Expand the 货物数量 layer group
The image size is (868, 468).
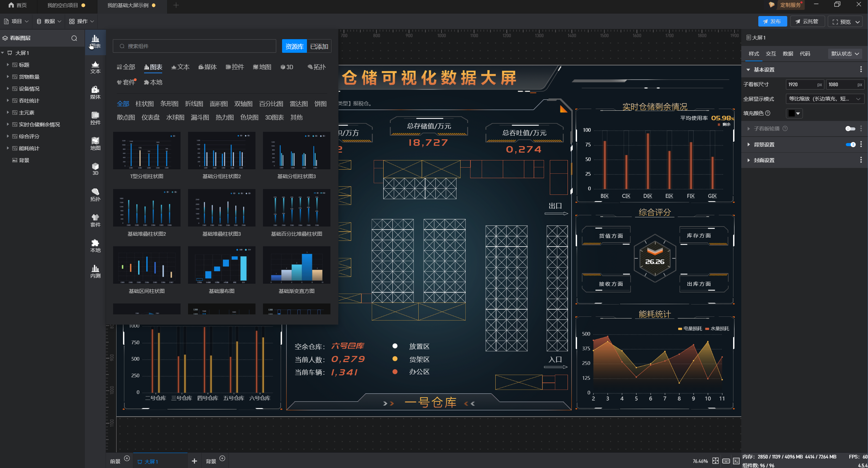point(8,77)
